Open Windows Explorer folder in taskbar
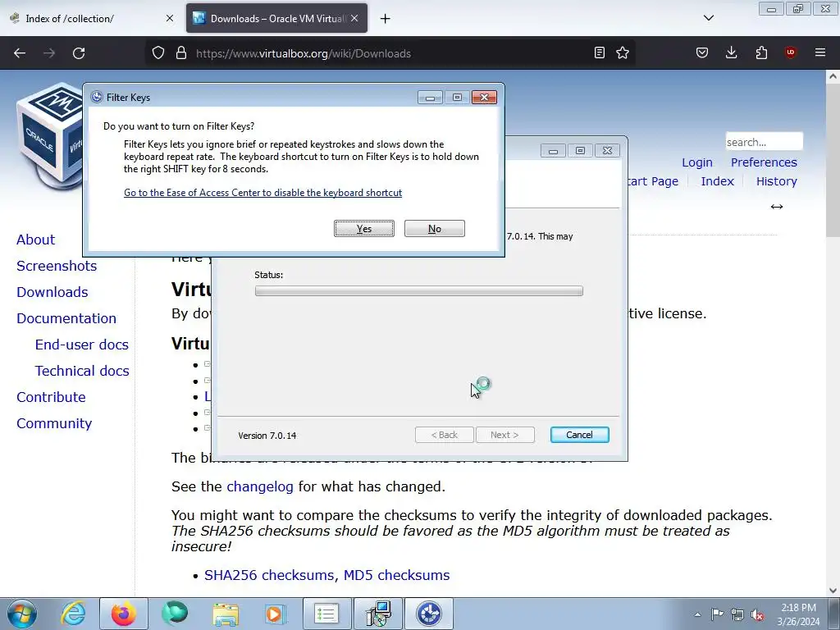This screenshot has width=840, height=630. pos(226,614)
